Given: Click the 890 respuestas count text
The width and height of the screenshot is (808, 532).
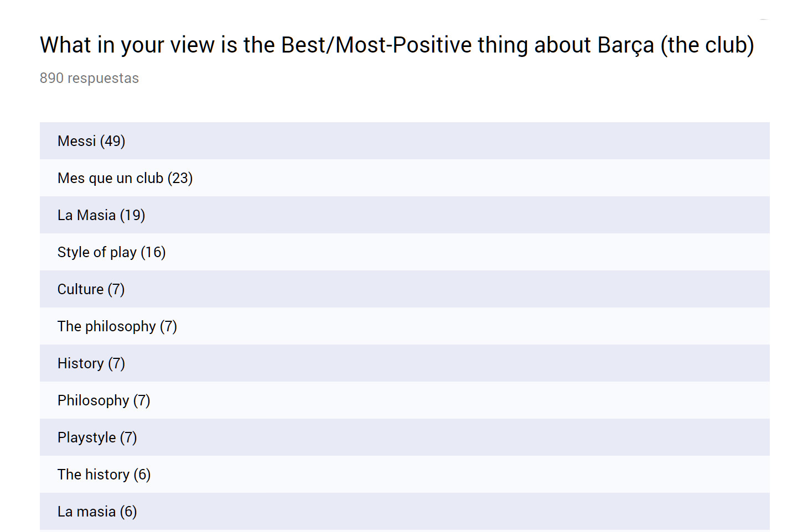Looking at the screenshot, I should click(x=89, y=78).
